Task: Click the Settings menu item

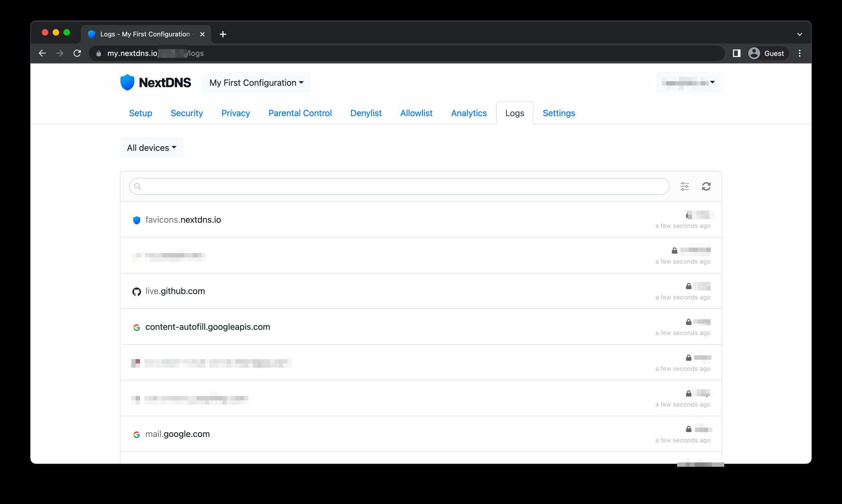Action: coord(559,113)
